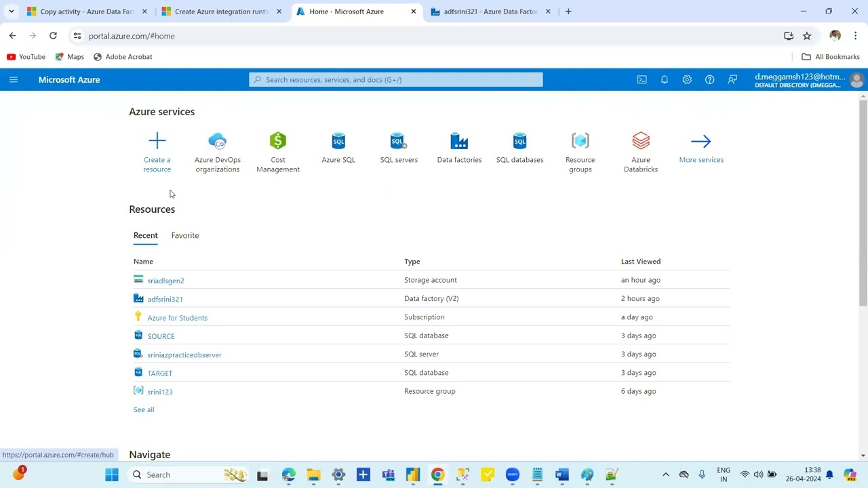Click the Last Viewed column header
The image size is (868, 488).
641,261
